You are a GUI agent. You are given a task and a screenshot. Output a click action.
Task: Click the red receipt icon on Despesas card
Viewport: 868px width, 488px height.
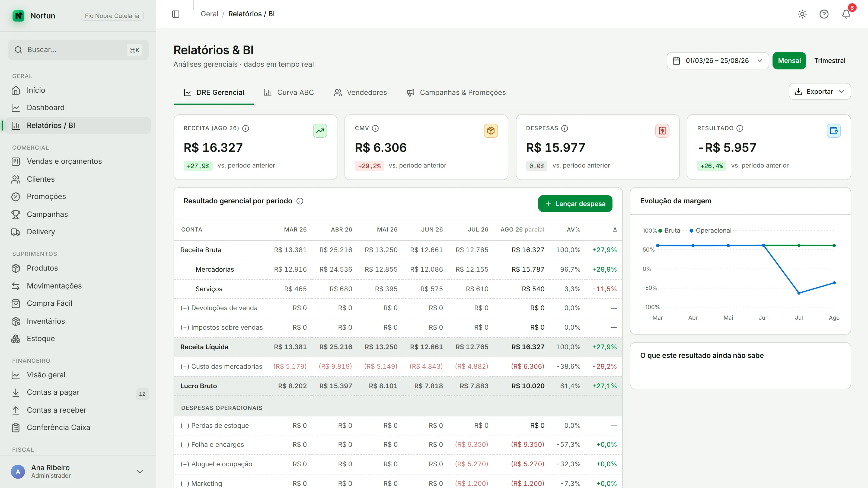click(662, 131)
